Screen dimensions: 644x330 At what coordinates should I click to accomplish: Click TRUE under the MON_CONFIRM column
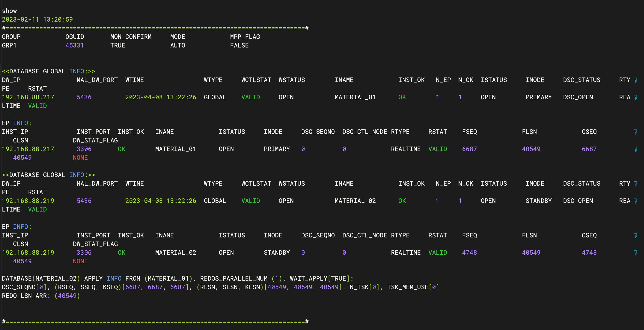[x=118, y=46]
